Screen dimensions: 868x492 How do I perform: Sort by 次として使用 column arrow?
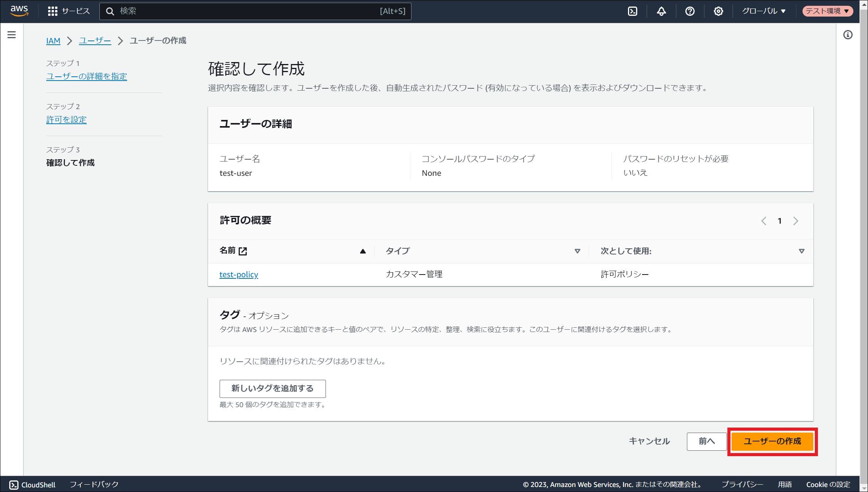pos(801,251)
